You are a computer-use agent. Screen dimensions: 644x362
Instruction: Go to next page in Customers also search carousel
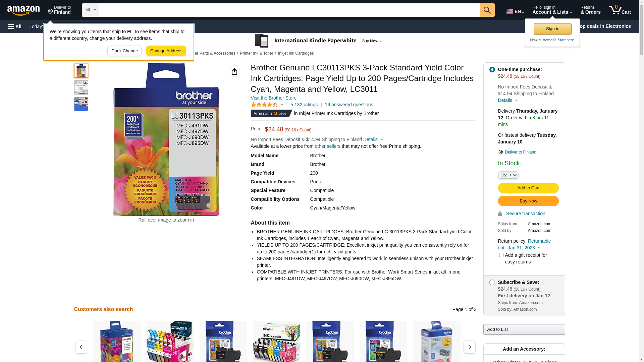[x=469, y=347]
